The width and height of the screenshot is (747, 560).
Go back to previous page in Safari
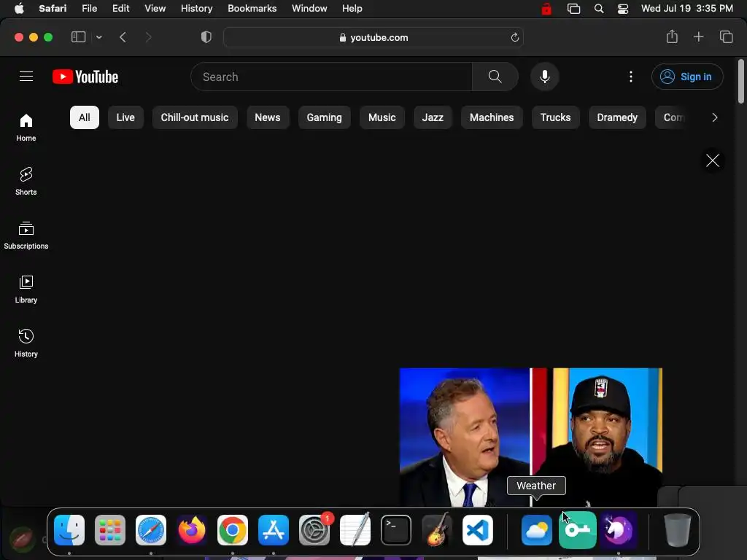click(x=123, y=37)
